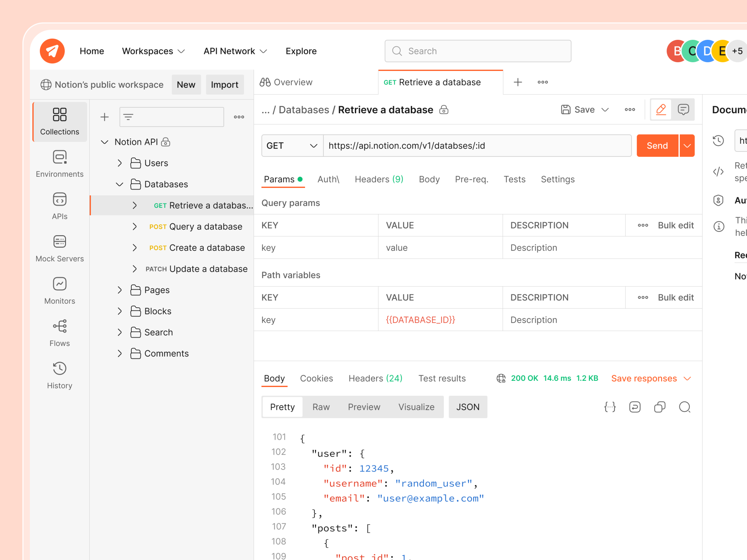
Task: Open the JSON format dropdown
Action: pyautogui.click(x=468, y=407)
